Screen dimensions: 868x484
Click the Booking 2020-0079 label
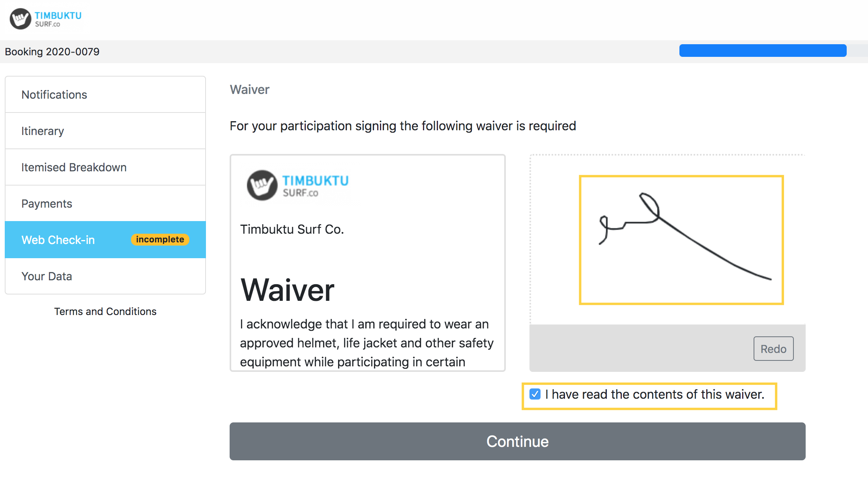(x=52, y=52)
